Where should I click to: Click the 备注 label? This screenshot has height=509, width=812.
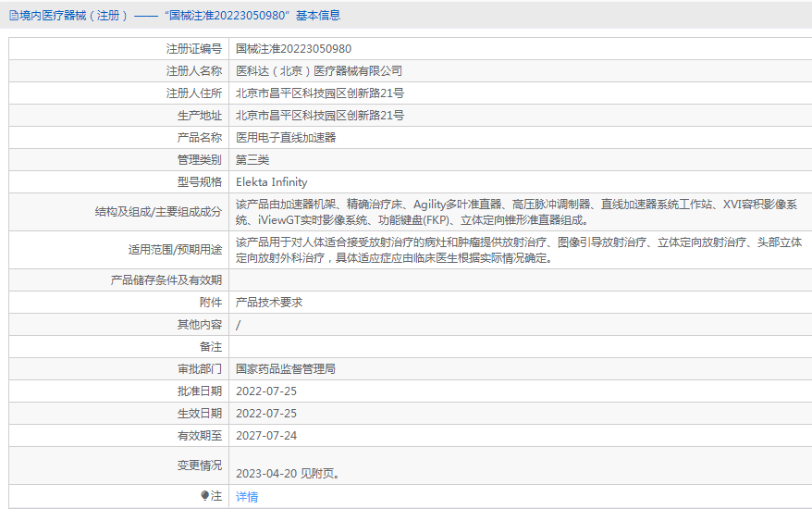(211, 347)
